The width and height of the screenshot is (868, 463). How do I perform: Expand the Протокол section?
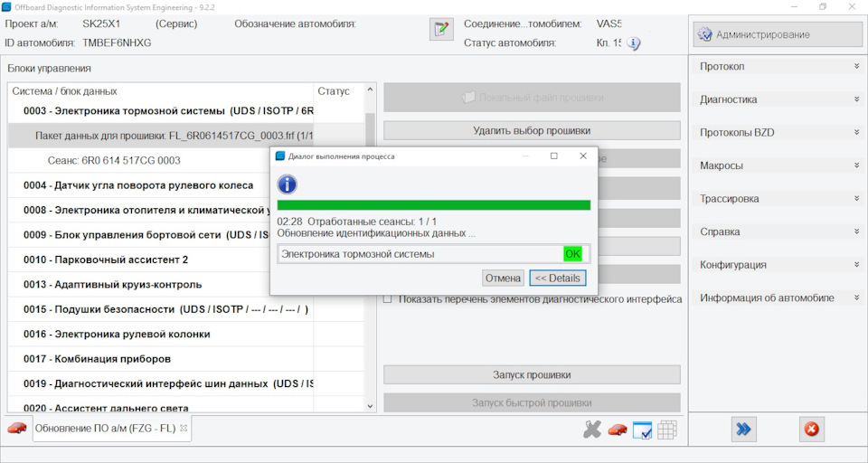point(778,66)
